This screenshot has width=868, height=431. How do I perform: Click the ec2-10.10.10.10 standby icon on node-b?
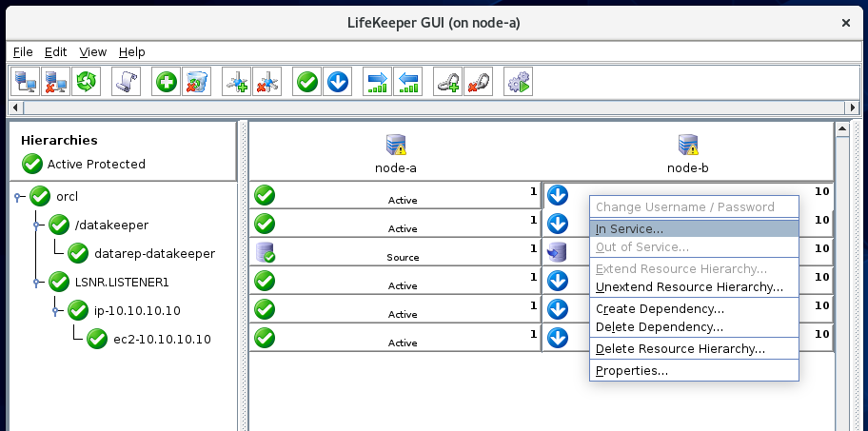[558, 338]
